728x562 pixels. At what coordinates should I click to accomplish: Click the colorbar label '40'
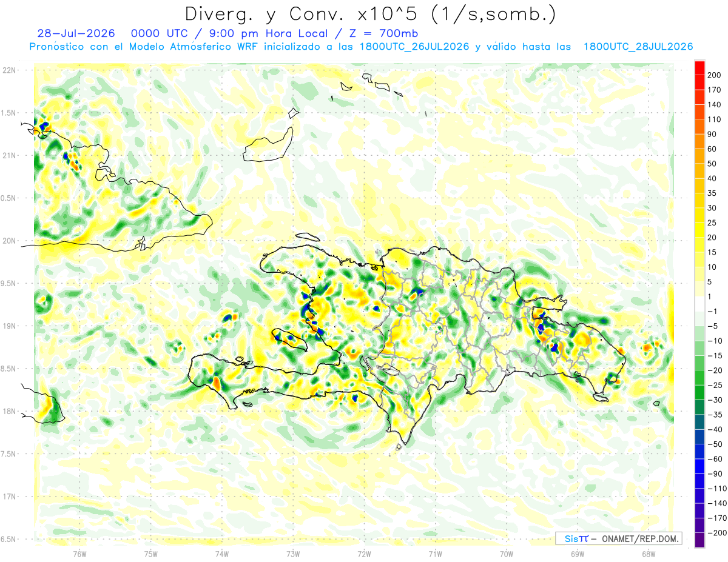(713, 179)
